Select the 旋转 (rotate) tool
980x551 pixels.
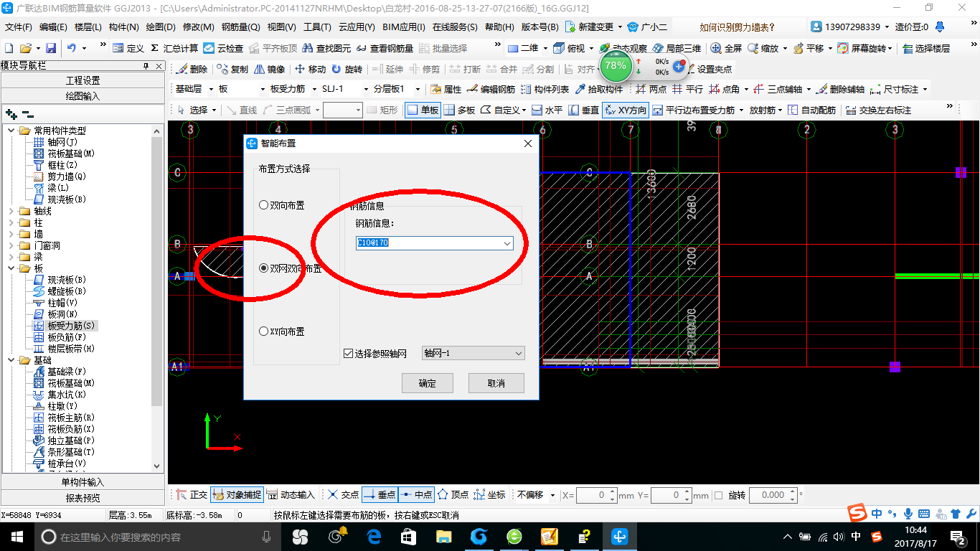pyautogui.click(x=347, y=70)
